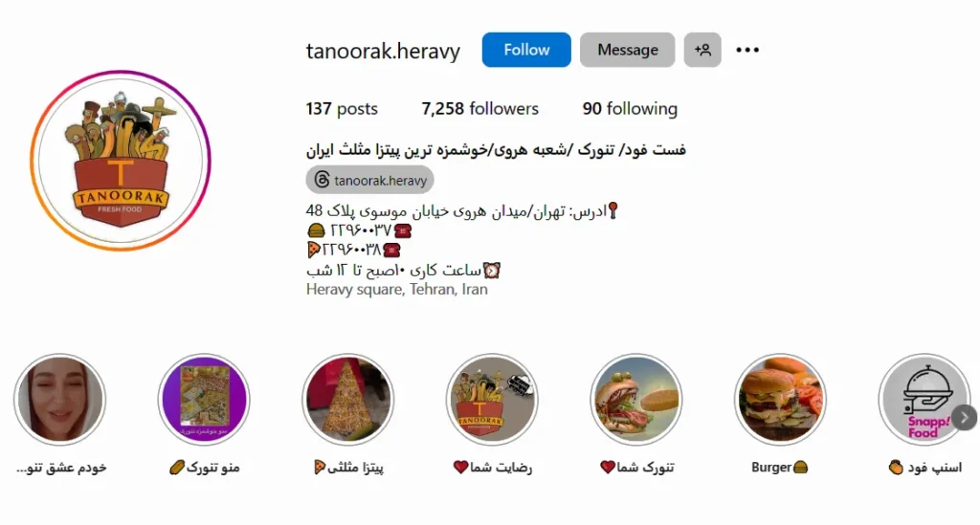Viewport: 980px width, 525px height.
Task: Follow the tanoorak.heravy account
Action: 526,50
